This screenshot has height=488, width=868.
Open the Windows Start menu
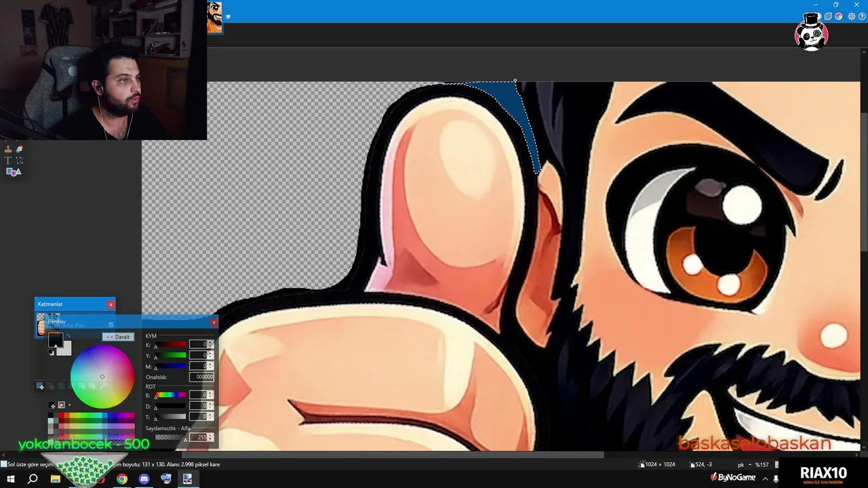tap(11, 479)
